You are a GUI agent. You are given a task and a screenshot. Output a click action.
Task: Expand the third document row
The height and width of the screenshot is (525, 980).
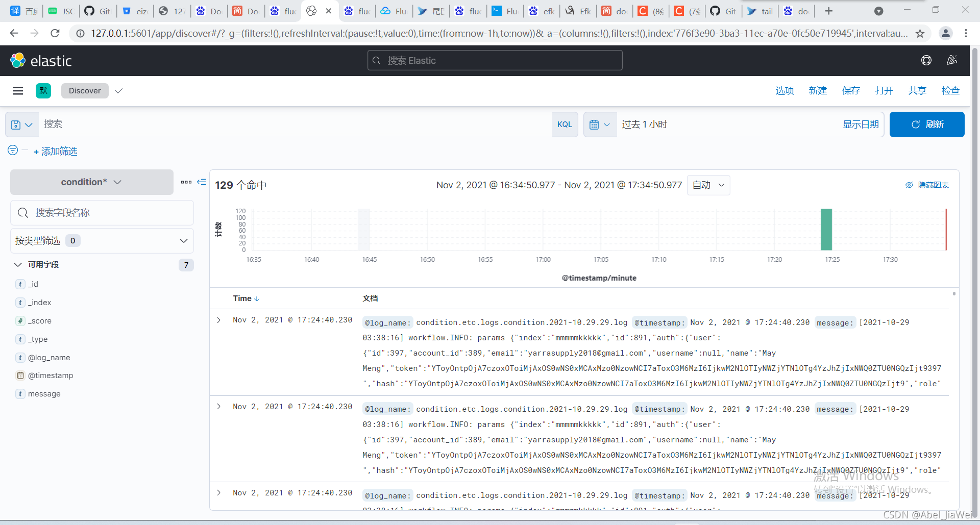click(x=219, y=493)
